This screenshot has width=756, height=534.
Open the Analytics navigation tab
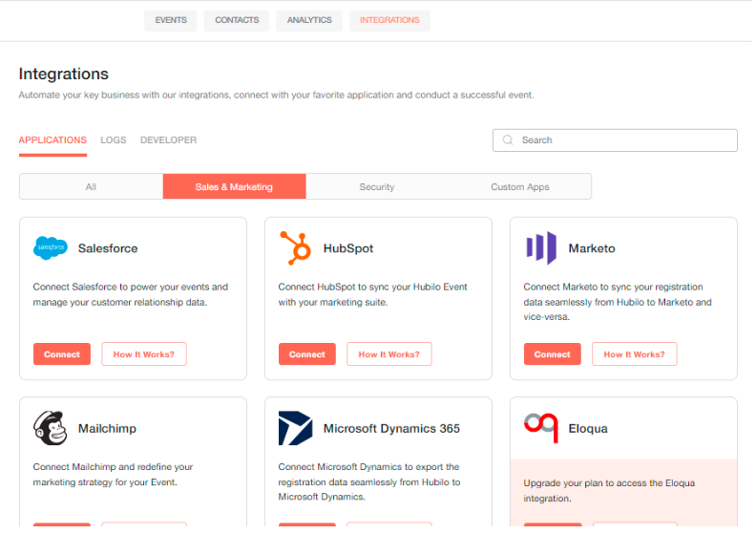click(x=309, y=20)
